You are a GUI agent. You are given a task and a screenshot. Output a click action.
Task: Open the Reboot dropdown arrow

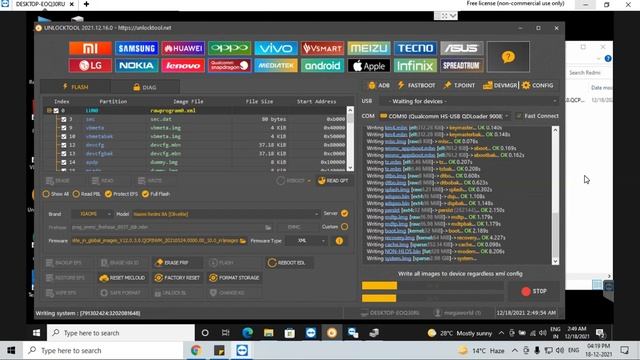click(309, 181)
